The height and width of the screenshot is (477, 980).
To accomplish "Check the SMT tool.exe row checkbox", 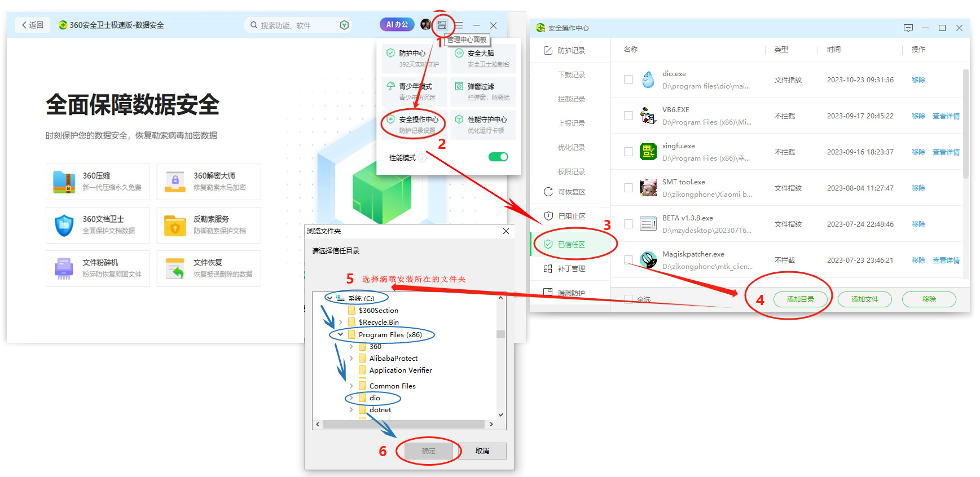I will (628, 188).
